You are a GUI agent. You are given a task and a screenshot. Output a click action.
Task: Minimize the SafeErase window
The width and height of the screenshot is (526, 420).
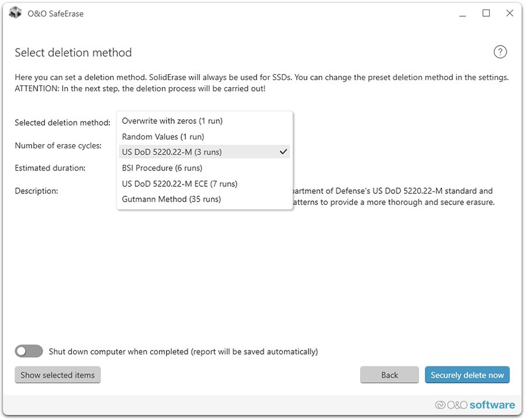tap(462, 13)
